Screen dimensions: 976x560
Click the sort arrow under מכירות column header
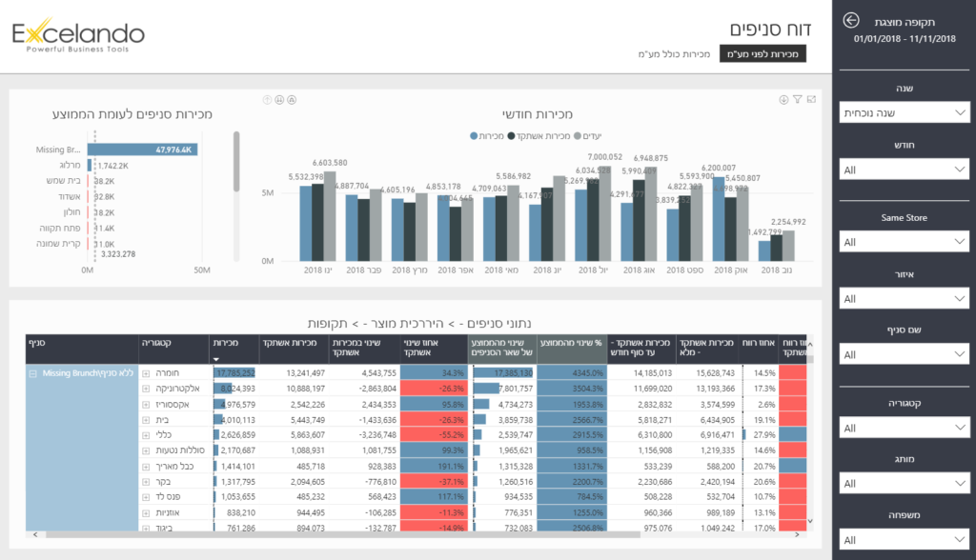tap(215, 359)
